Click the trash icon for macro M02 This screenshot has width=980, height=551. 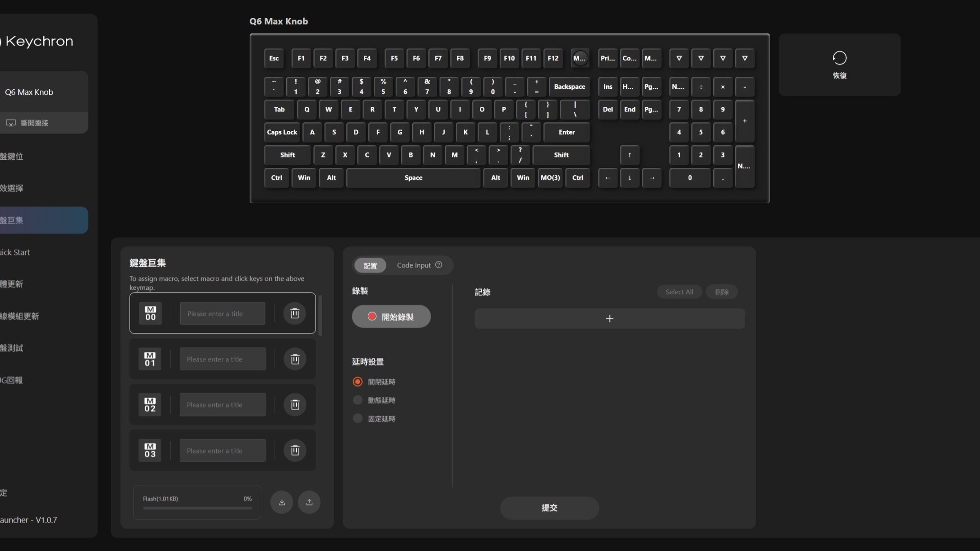[x=295, y=405]
